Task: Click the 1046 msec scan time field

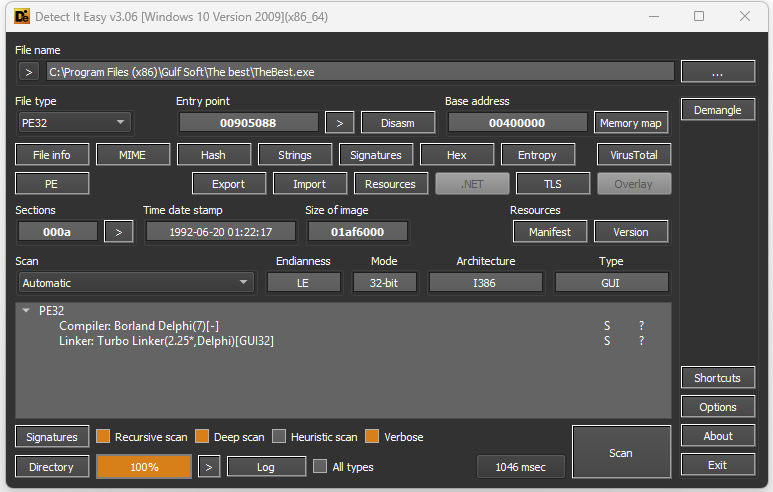Action: pos(521,466)
